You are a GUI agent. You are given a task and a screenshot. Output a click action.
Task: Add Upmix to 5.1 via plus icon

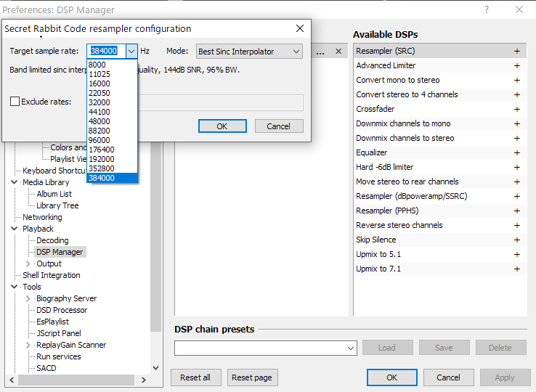click(517, 254)
